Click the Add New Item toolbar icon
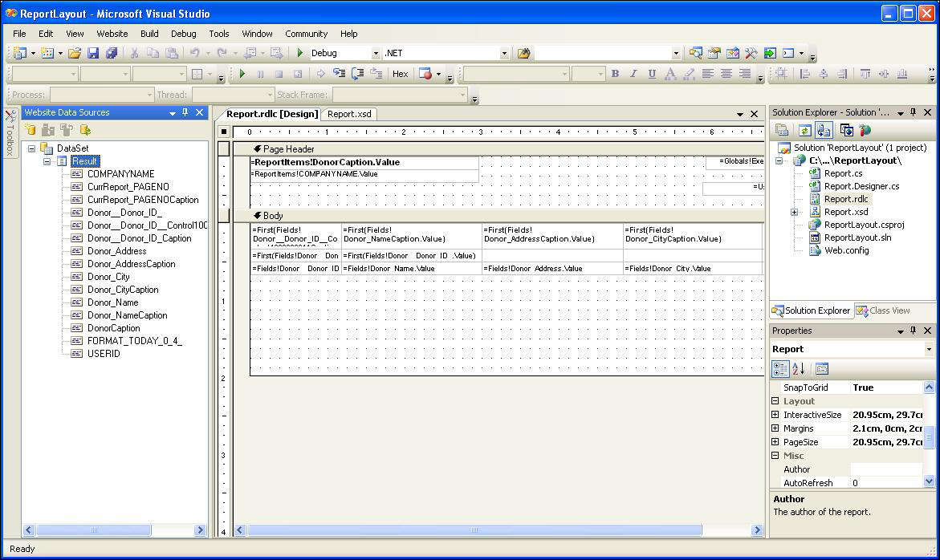940x560 pixels. [x=47, y=53]
